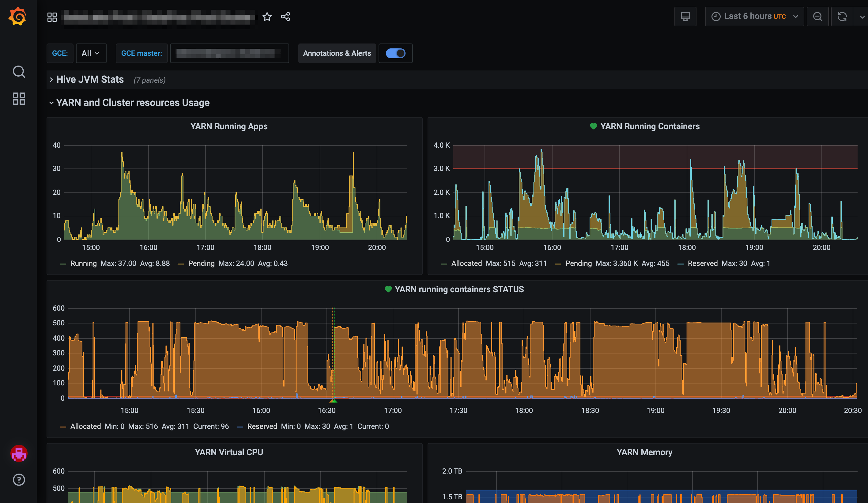
Task: Refresh the dashboard
Action: click(x=842, y=17)
